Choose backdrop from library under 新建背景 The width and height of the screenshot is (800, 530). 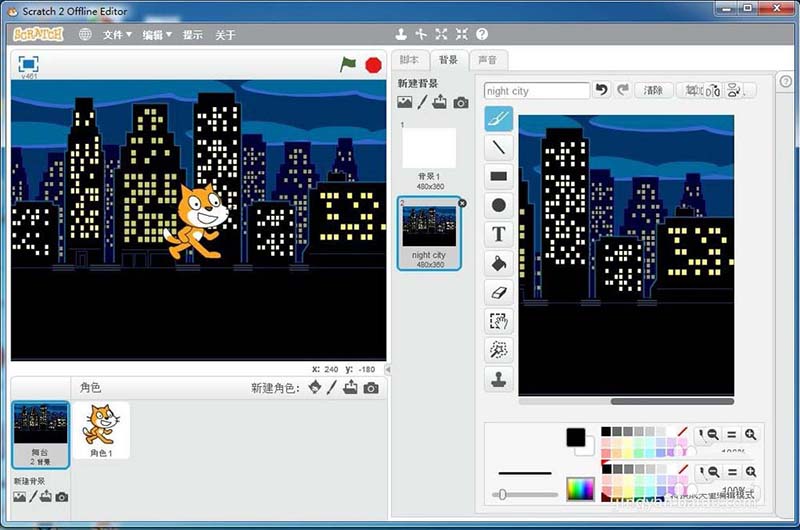pyautogui.click(x=405, y=102)
